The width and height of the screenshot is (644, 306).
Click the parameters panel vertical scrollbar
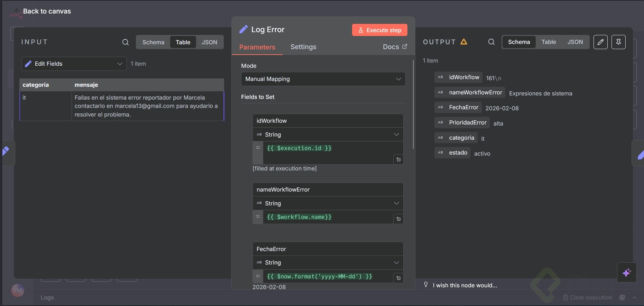tap(413, 104)
